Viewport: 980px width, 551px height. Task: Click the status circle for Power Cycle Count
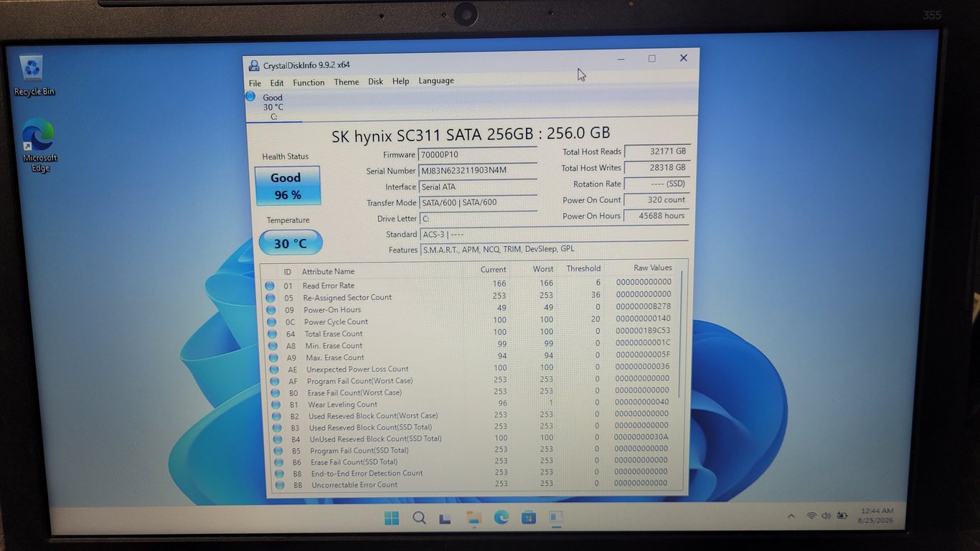[272, 322]
